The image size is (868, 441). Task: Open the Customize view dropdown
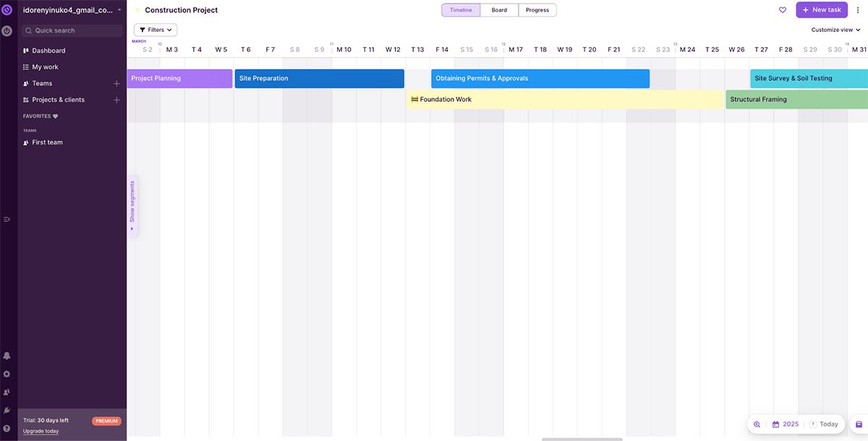click(x=834, y=30)
